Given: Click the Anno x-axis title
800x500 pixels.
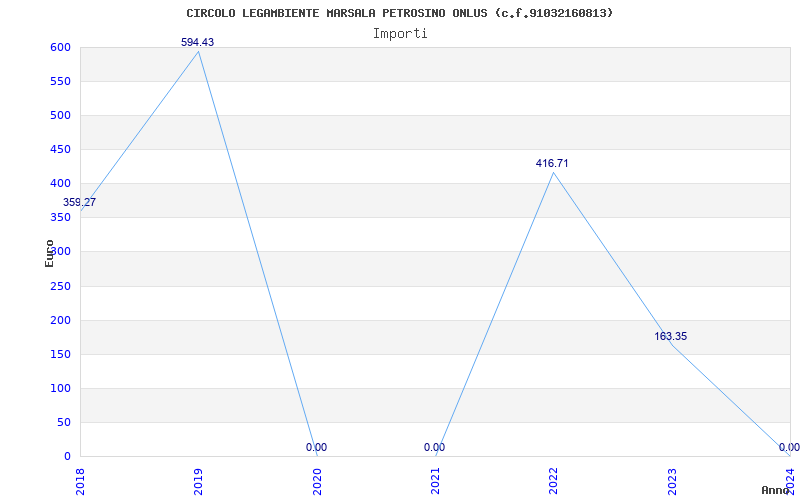Looking at the screenshot, I should coord(775,490).
